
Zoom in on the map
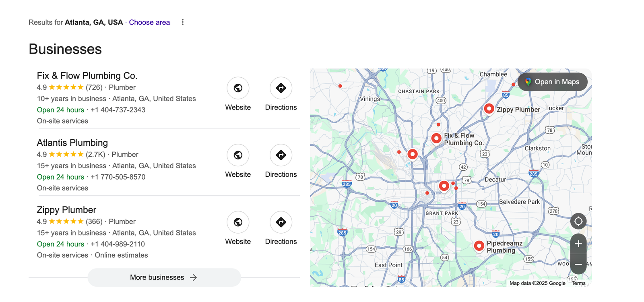point(578,244)
